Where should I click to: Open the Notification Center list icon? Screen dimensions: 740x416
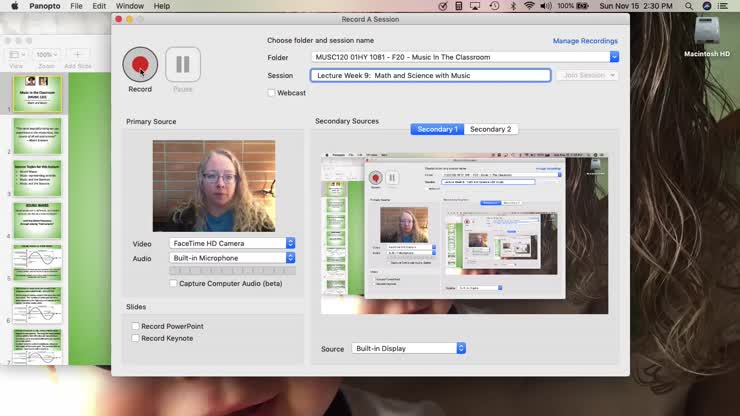click(x=723, y=6)
